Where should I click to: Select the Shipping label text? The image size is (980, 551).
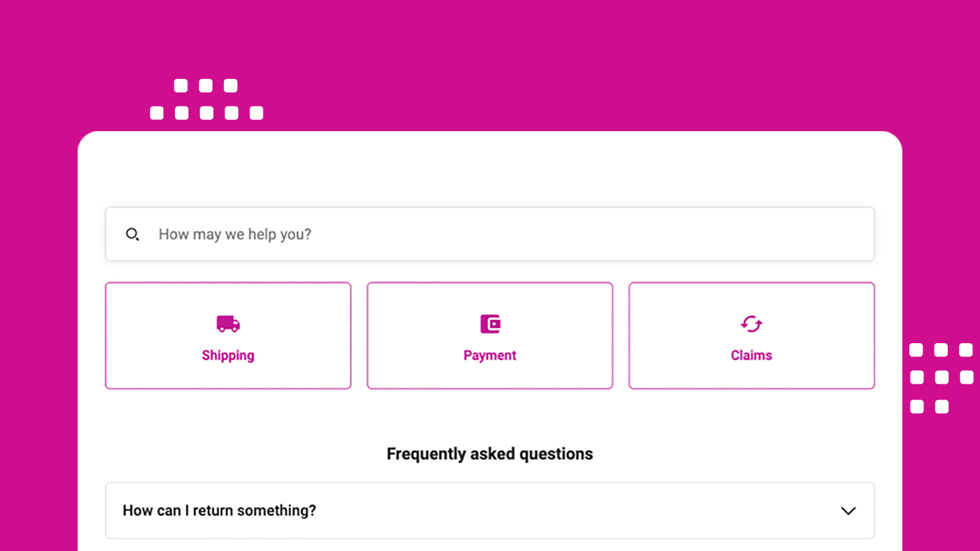click(228, 355)
